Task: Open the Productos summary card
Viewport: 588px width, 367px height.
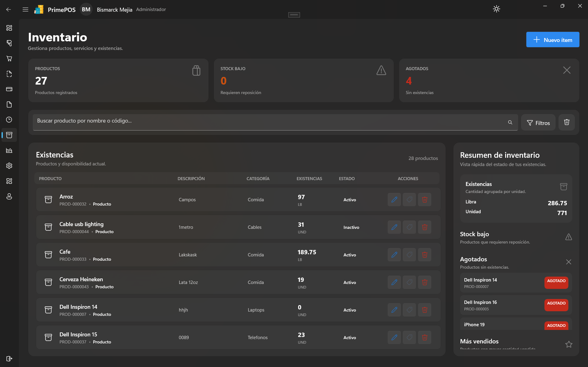Action: (x=118, y=80)
